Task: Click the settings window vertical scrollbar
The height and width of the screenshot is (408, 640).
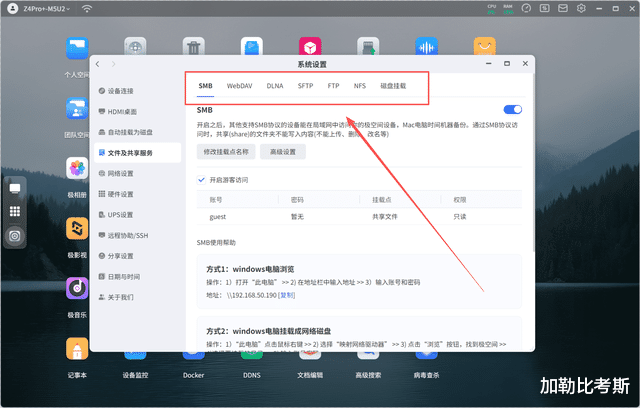Action: tap(533, 163)
